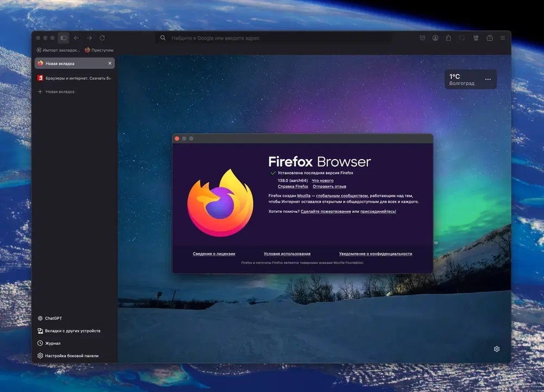Click the dimmed circular toolbar icon

[x=462, y=38]
